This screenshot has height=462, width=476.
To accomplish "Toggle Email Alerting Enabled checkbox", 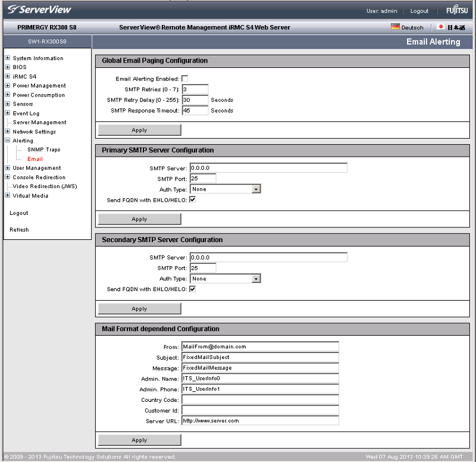I will [184, 79].
